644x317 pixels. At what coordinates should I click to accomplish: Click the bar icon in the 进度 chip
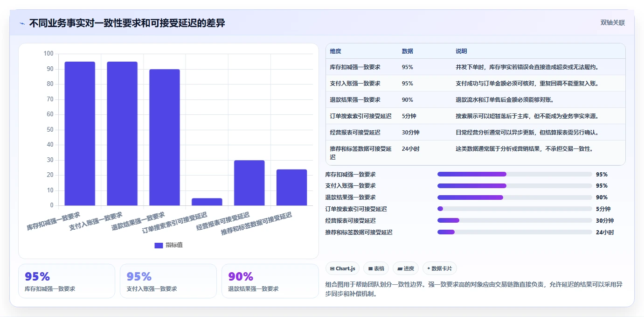tap(400, 268)
